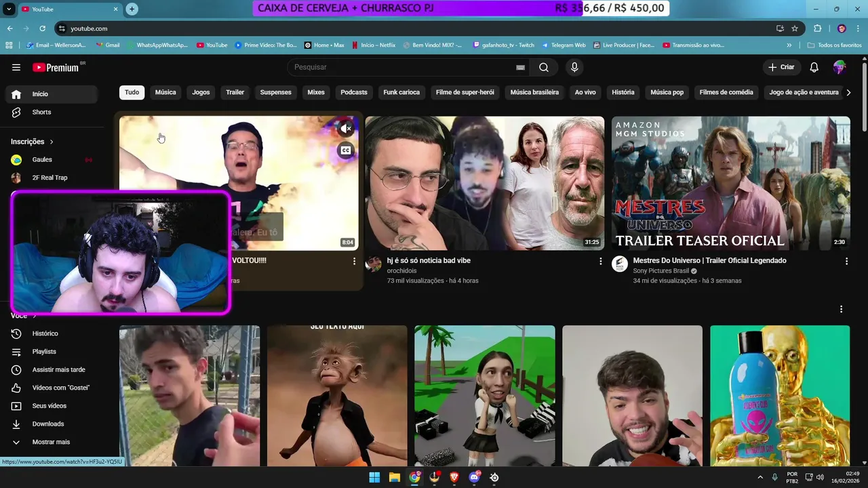Open the notifications bell
This screenshot has width=868, height=488.
(x=814, y=67)
